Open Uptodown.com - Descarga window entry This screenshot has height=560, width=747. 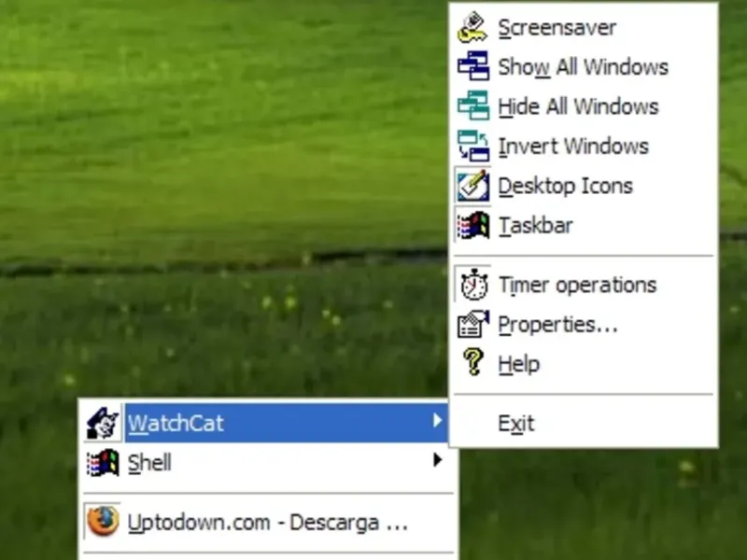[268, 523]
